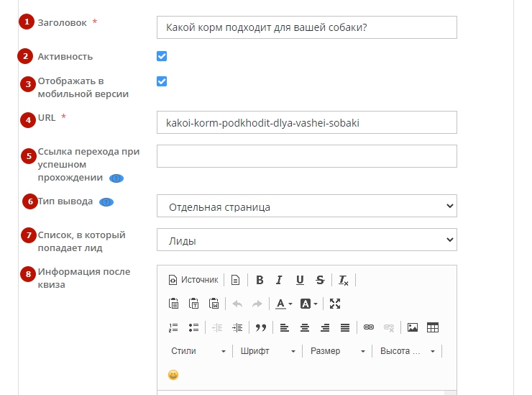This screenshot has height=395, width=532.
Task: Click the Источник source button
Action: [193, 280]
